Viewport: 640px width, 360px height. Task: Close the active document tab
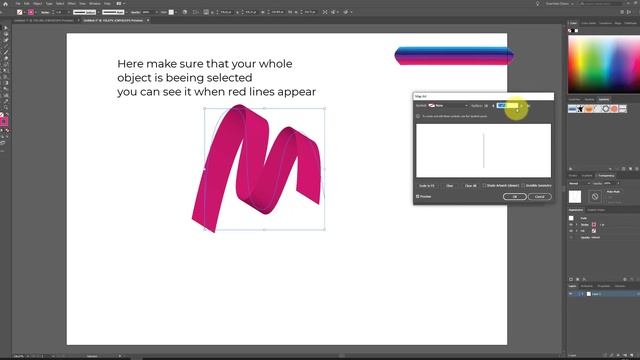point(148,20)
